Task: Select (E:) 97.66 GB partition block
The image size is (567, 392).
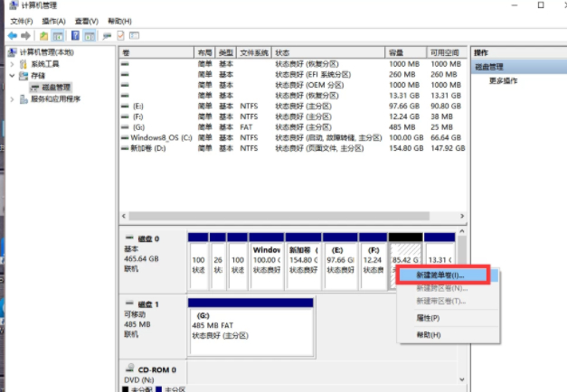Action: click(x=340, y=262)
